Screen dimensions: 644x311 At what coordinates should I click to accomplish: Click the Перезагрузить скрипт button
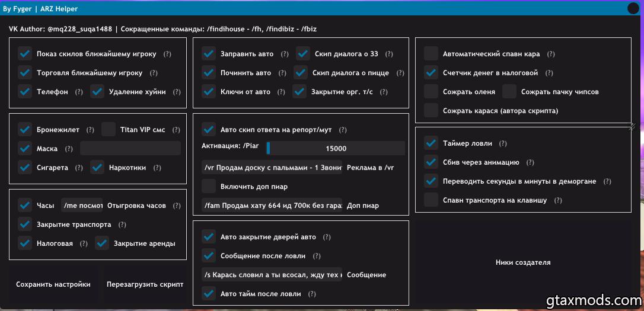pyautogui.click(x=145, y=284)
